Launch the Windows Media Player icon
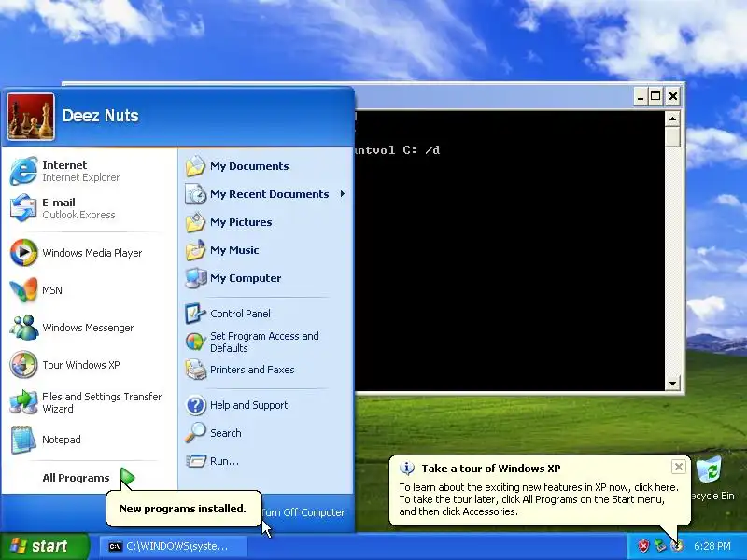 point(23,252)
